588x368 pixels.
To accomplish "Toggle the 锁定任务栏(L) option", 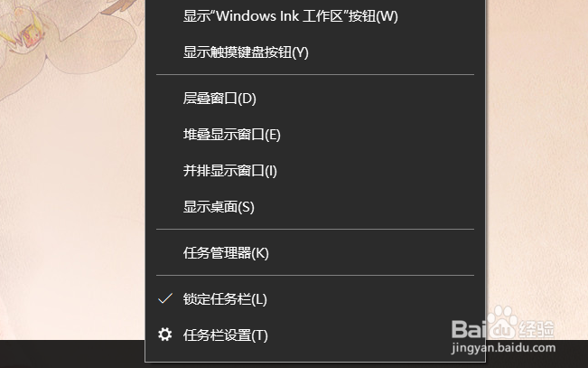I will [315, 299].
